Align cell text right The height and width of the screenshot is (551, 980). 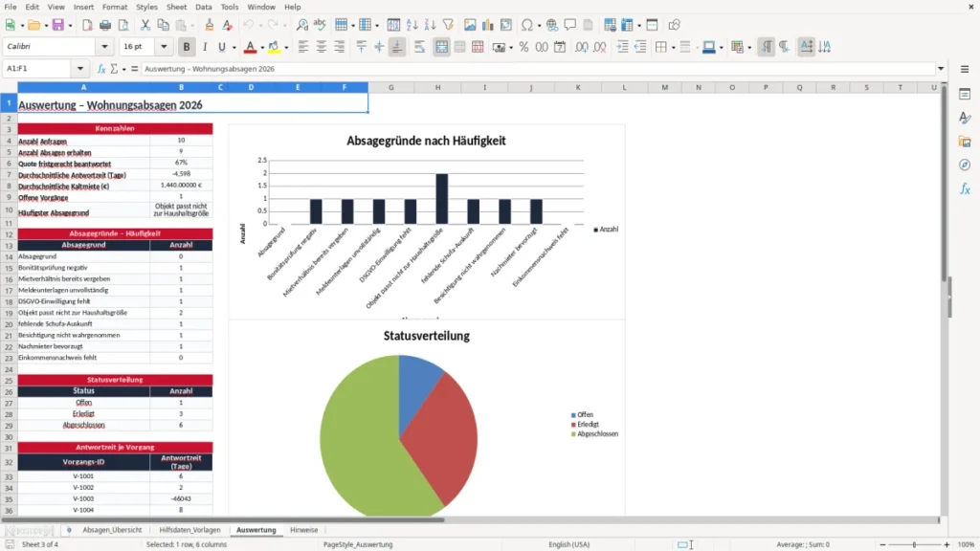(340, 47)
